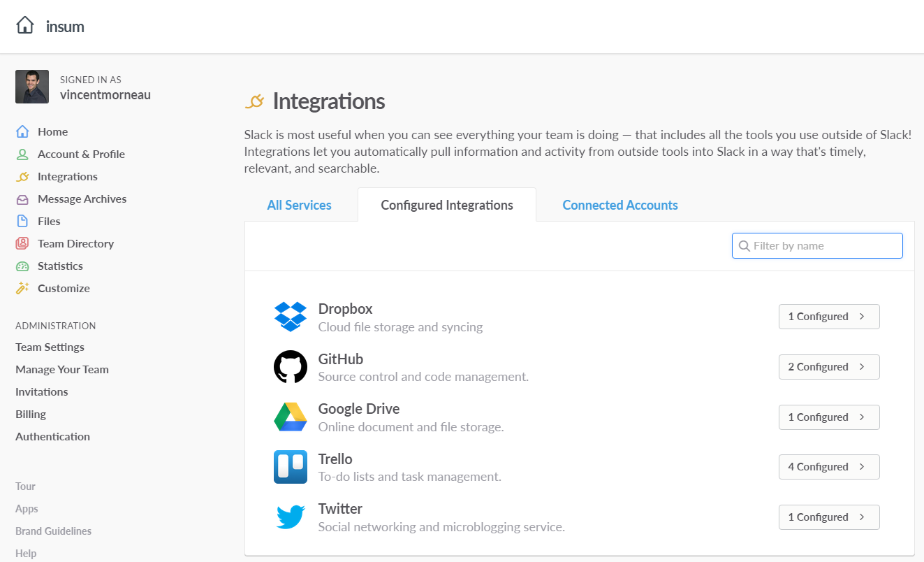Viewport: 924px width, 562px height.
Task: Open Billing page
Action: (x=31, y=414)
